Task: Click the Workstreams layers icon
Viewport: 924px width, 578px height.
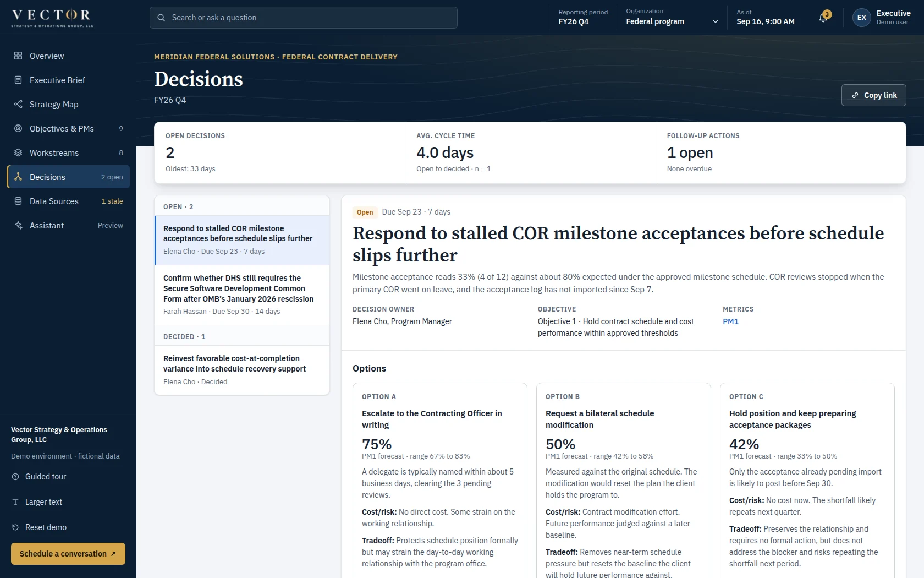Action: [18, 152]
